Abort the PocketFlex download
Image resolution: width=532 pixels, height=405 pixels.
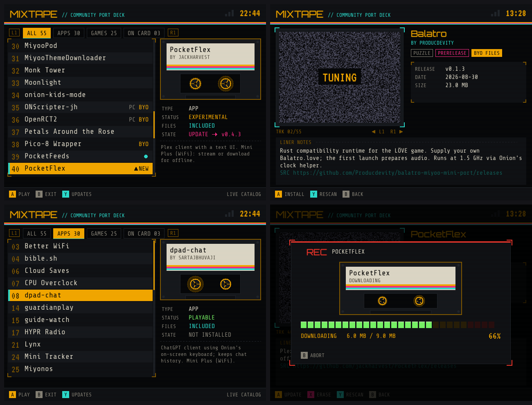(x=313, y=355)
